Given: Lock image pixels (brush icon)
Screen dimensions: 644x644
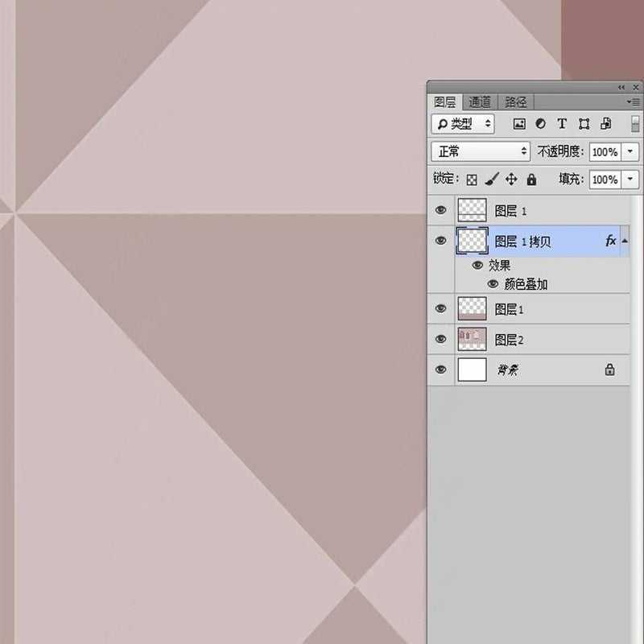Looking at the screenshot, I should click(492, 180).
